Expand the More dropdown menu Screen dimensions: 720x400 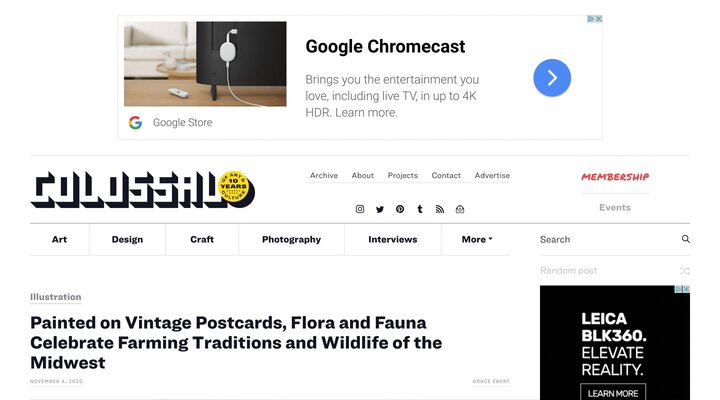pyautogui.click(x=477, y=239)
